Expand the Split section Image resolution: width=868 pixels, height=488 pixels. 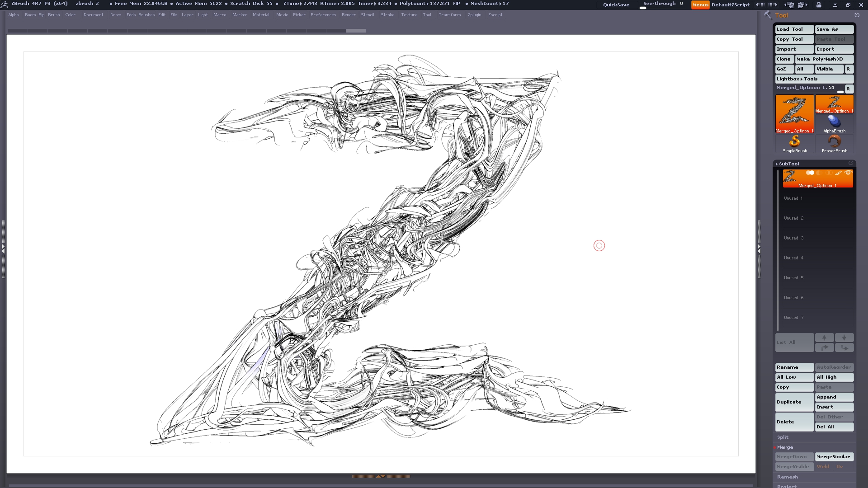[783, 437]
